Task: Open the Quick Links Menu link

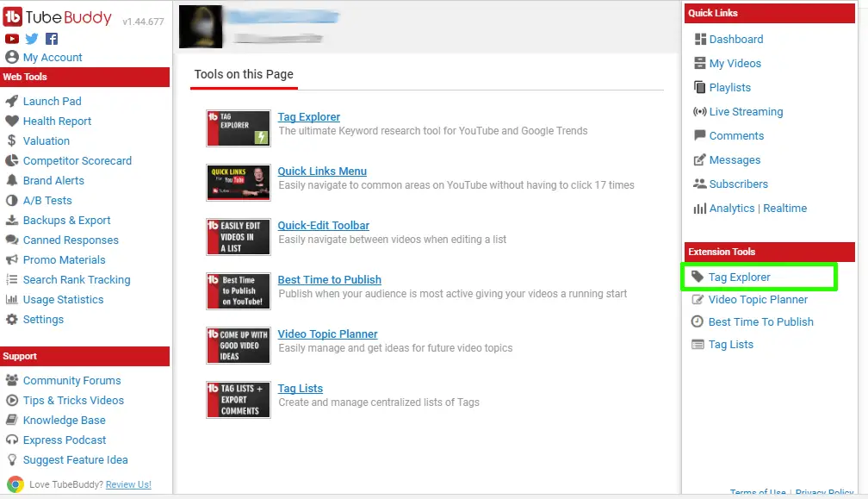Action: tap(322, 172)
